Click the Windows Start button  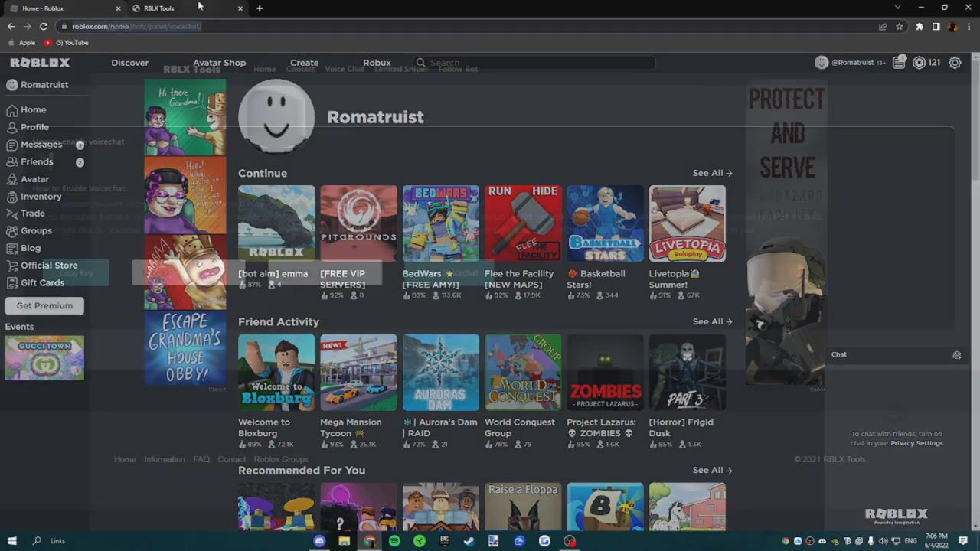tap(12, 541)
